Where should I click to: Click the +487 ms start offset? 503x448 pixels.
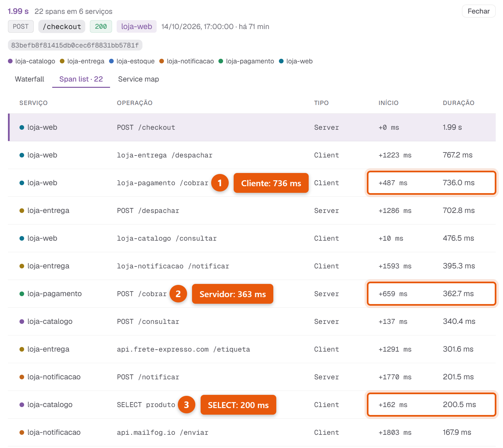393,183
